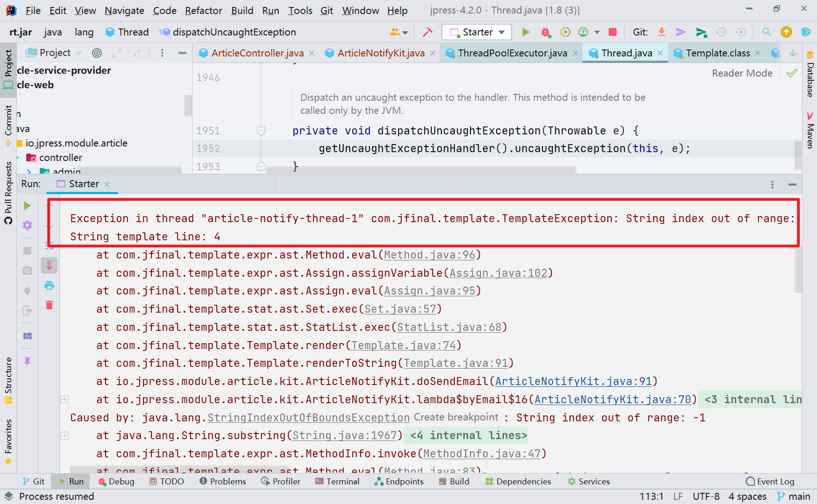
Task: Push commits with the Git push arrow
Action: click(x=681, y=32)
